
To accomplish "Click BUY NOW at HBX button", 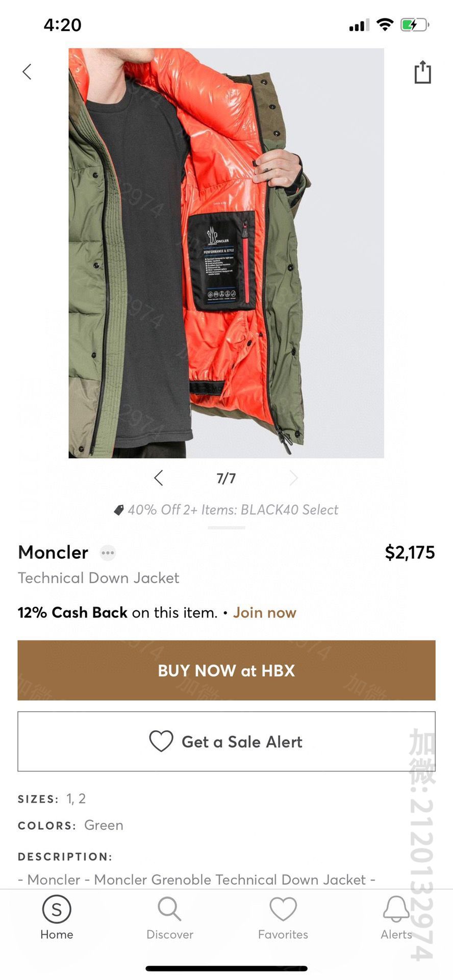I will [x=226, y=670].
